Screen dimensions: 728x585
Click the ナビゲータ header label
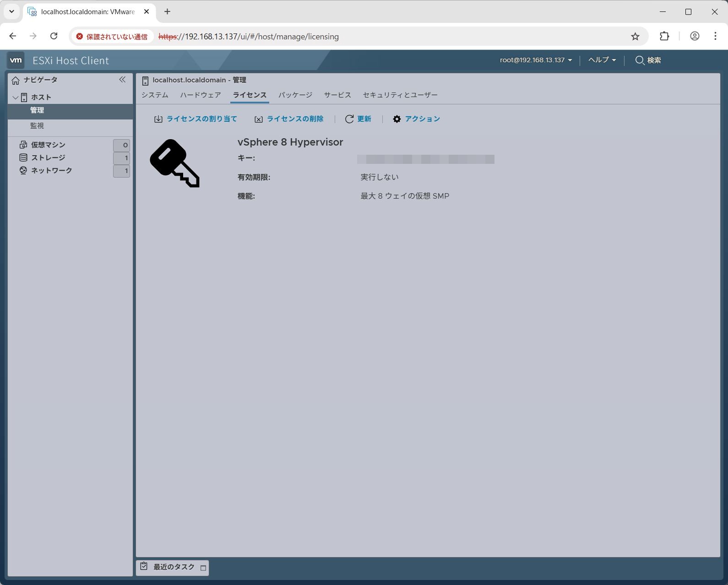[x=41, y=80]
